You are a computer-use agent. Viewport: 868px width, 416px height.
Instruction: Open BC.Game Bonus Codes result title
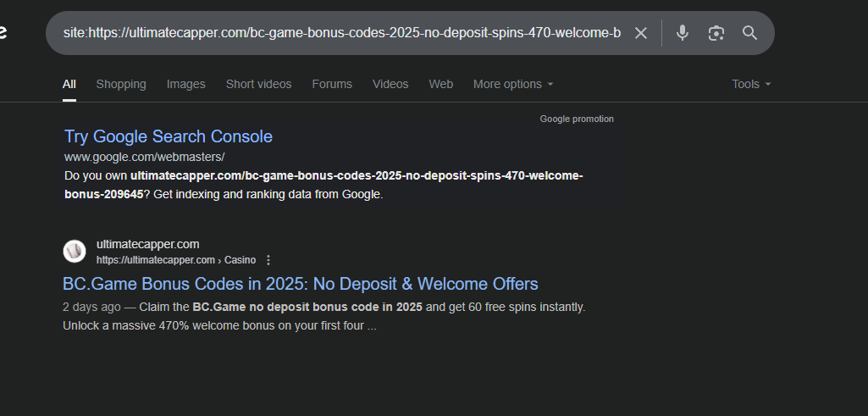tap(301, 284)
